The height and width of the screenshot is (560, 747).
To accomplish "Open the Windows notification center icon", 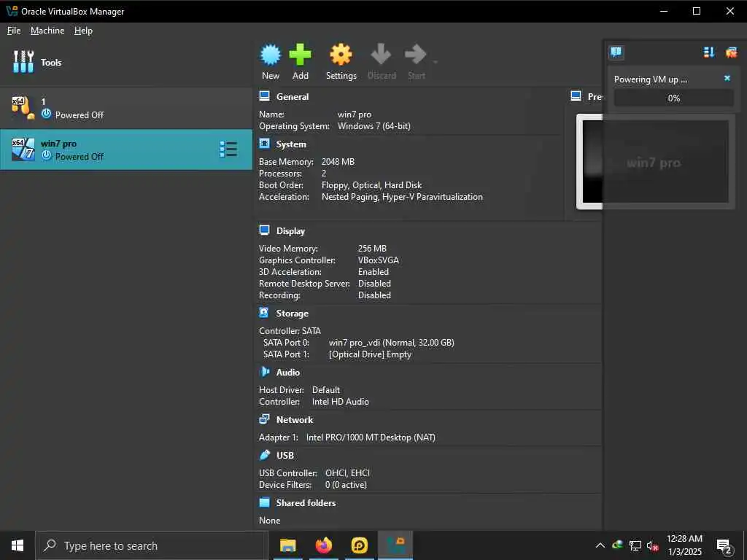I will tap(724, 546).
